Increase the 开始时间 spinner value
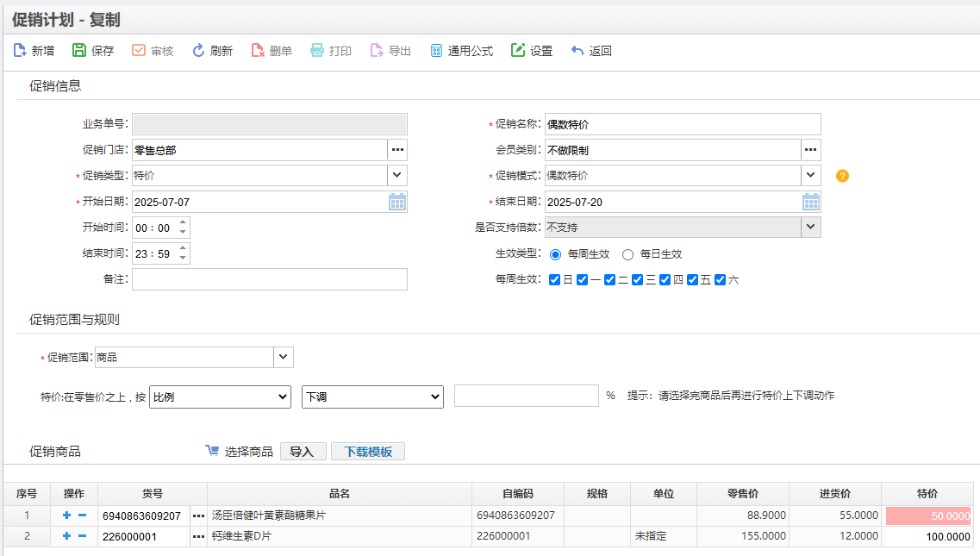Image resolution: width=980 pixels, height=556 pixels. [183, 222]
